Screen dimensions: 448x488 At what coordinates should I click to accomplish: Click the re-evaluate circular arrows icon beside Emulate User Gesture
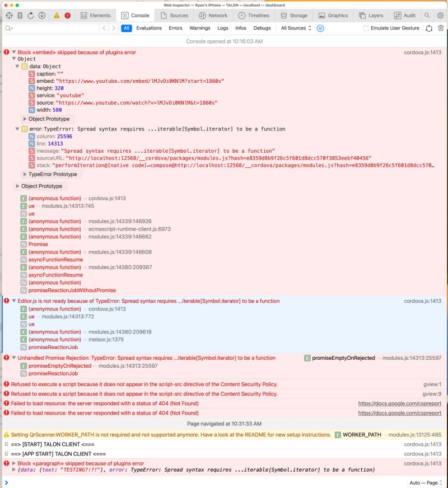[x=429, y=29]
